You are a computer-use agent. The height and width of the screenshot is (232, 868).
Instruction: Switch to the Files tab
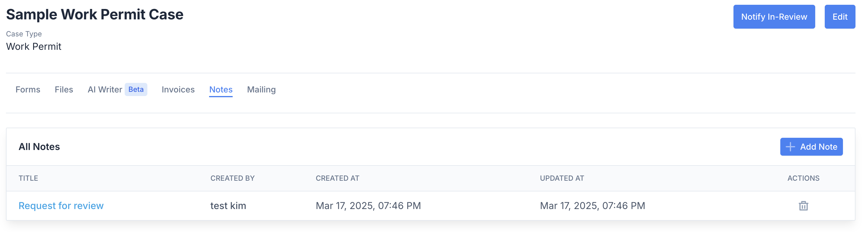click(64, 89)
